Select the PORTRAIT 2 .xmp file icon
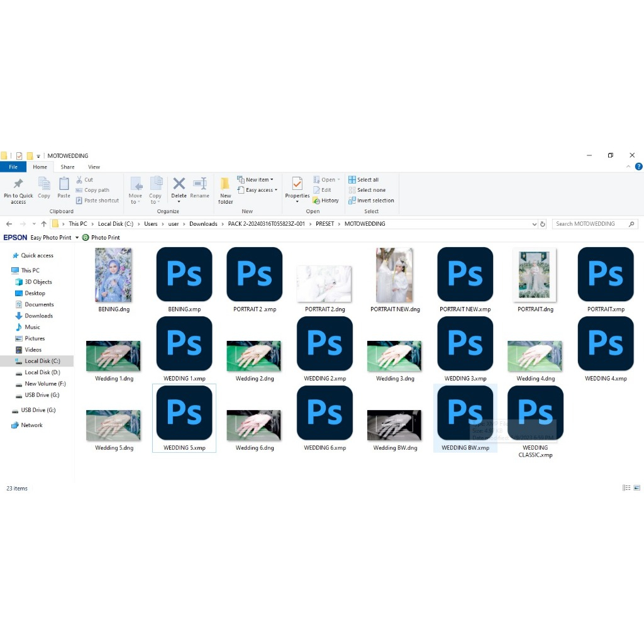 (x=255, y=274)
